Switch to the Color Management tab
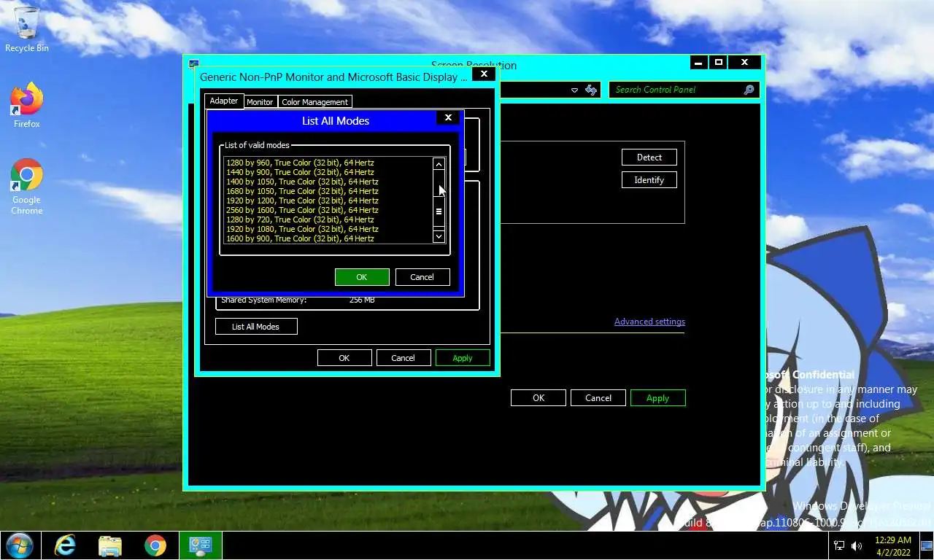This screenshot has width=934, height=560. pos(315,102)
